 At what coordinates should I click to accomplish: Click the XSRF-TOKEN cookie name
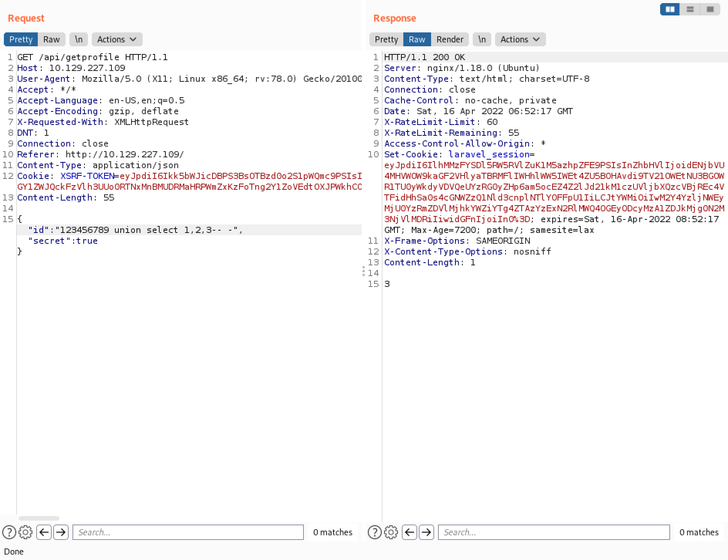click(x=88, y=176)
